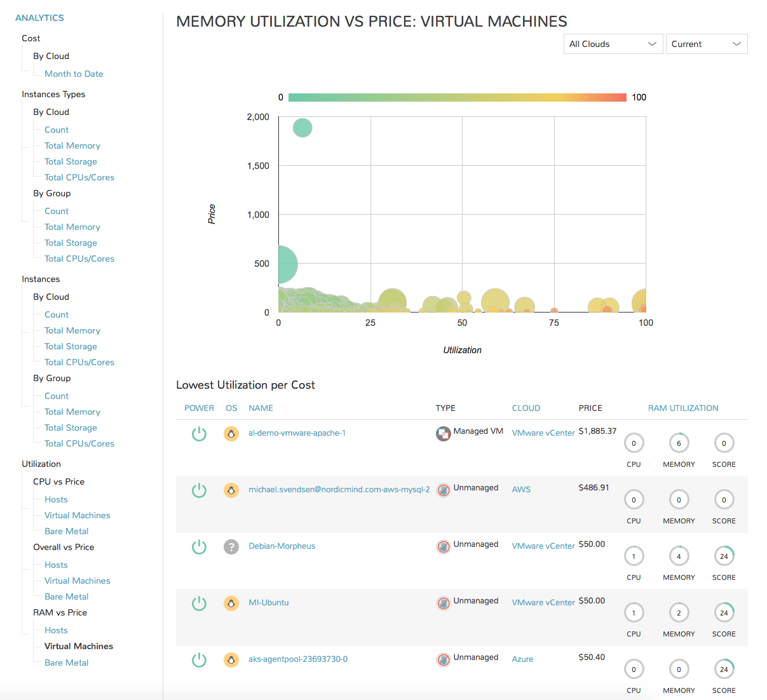Open the All Clouds dropdown
767x700 pixels.
(613, 44)
